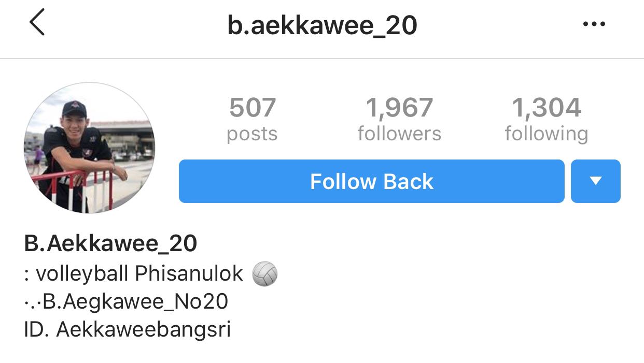Tap the number 1,304 in the stats
Image resolution: width=644 pixels, height=363 pixels.
click(x=547, y=108)
